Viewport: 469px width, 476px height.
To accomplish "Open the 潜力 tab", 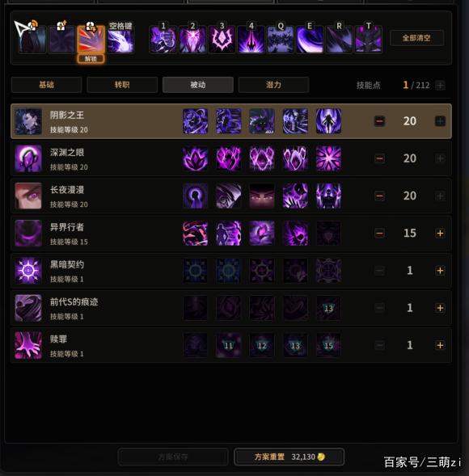I will pos(273,85).
